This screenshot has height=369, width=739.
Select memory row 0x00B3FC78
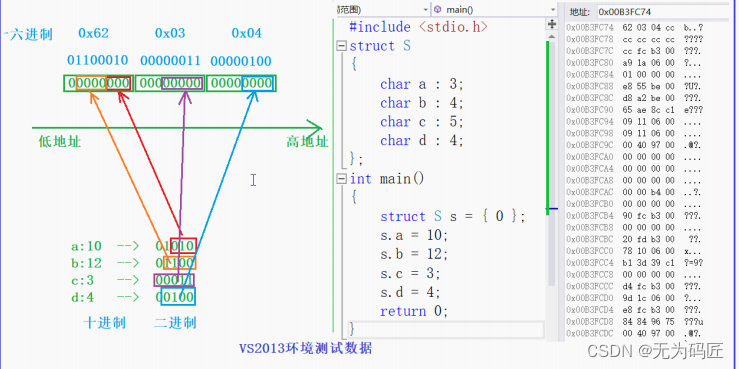pos(635,39)
